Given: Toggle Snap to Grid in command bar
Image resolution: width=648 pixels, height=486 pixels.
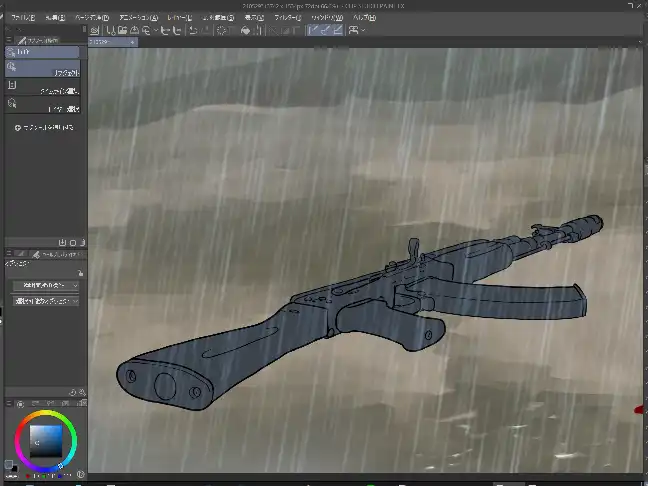Looking at the screenshot, I should (338, 30).
